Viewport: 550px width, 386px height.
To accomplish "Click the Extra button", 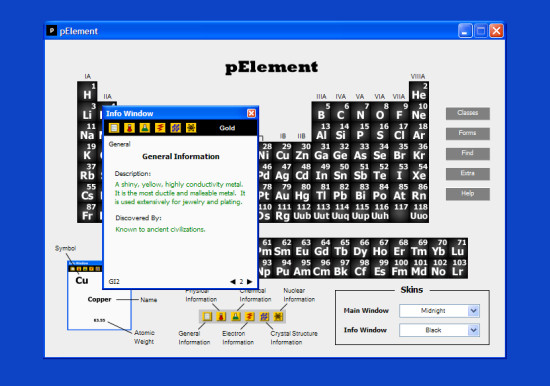I will (468, 174).
